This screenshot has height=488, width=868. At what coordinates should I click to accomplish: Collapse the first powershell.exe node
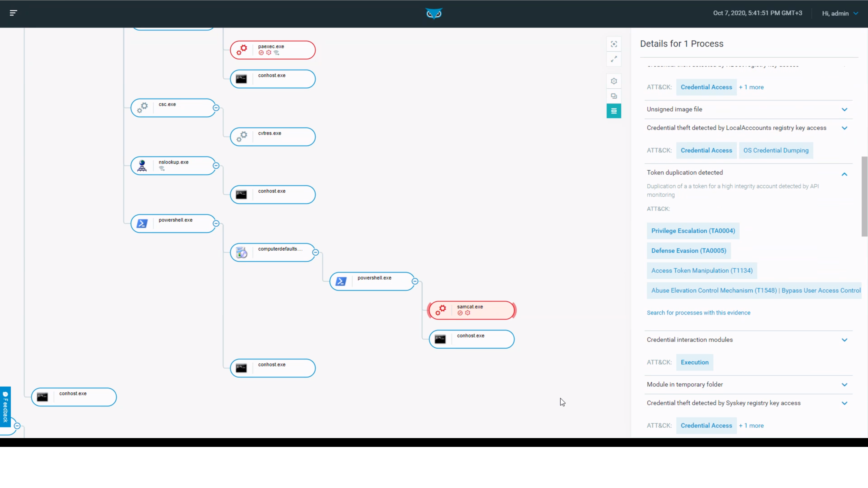click(216, 224)
